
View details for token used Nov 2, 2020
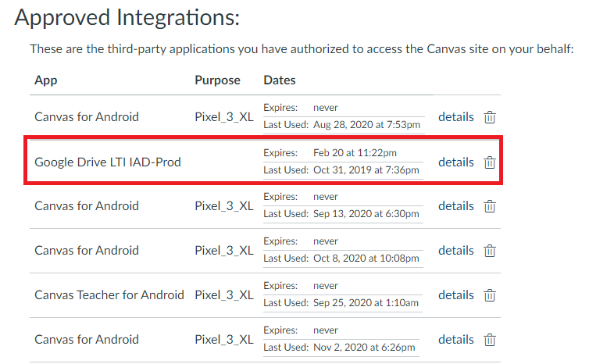coord(455,340)
